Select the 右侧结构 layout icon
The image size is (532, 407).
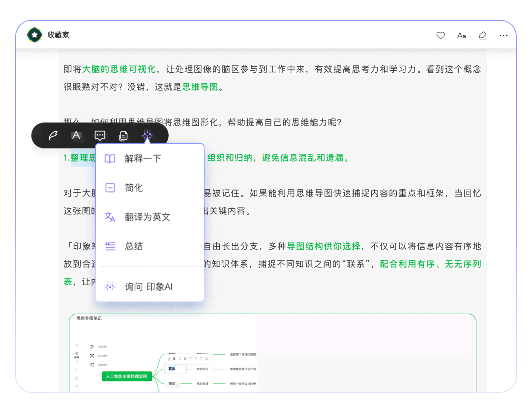pyautogui.click(x=92, y=365)
